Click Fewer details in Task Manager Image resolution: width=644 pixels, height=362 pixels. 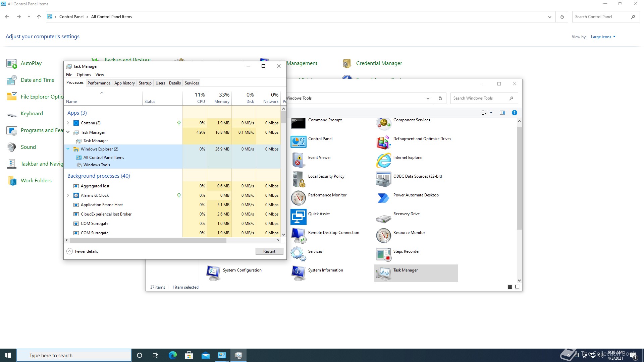(x=83, y=251)
